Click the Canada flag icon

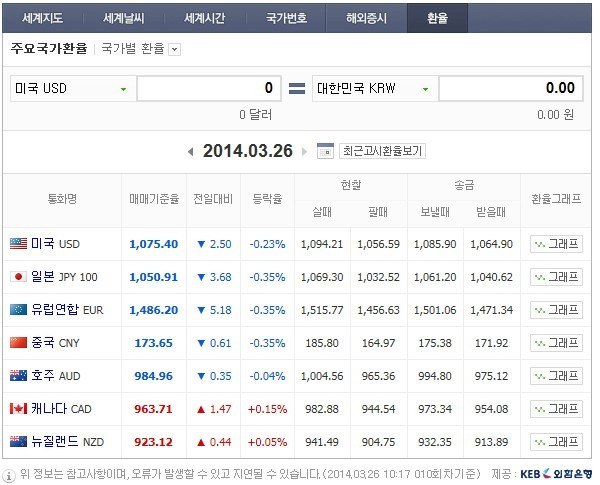(18, 408)
